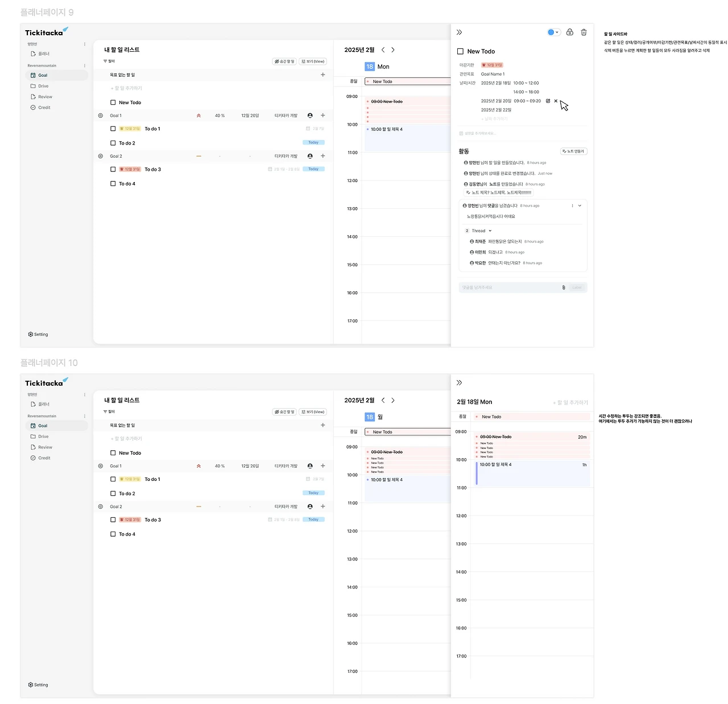Remove the 2월 20일 date entry with X
Viewport: 728px width, 704px height.
point(556,101)
